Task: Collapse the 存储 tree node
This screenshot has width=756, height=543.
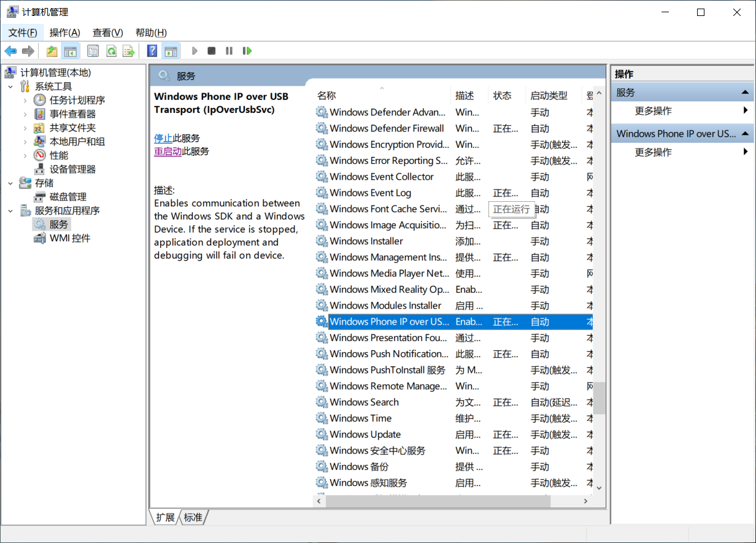Action: click(x=10, y=183)
